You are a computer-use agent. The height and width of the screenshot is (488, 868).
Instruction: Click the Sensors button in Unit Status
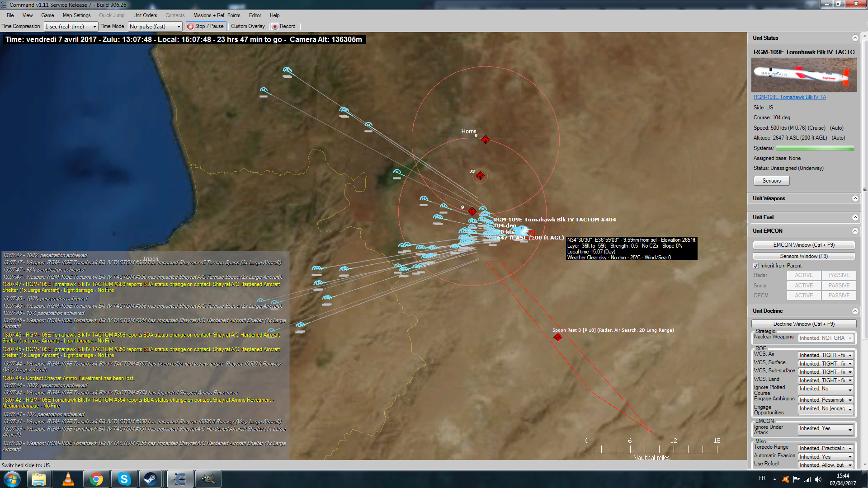[x=771, y=181]
